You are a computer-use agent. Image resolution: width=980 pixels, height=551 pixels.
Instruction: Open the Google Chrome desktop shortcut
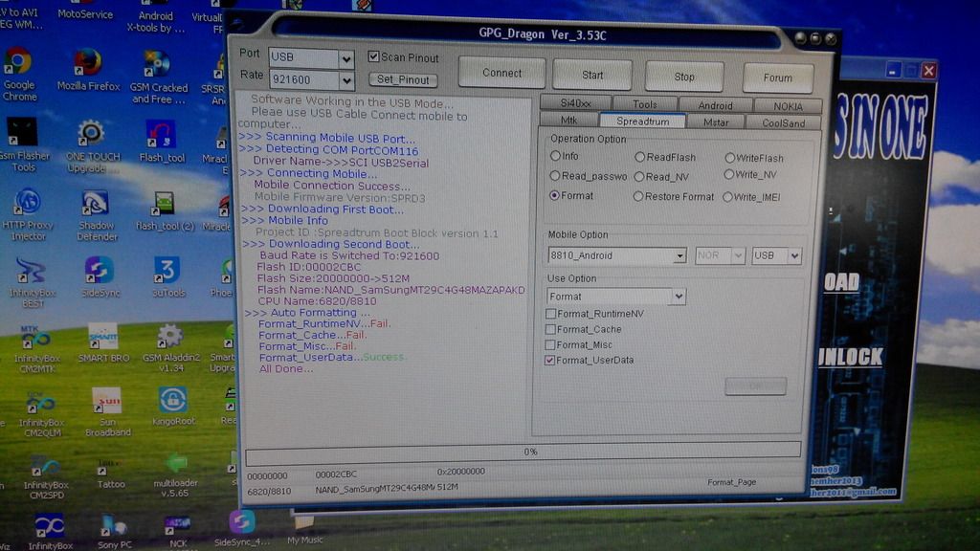[x=19, y=74]
